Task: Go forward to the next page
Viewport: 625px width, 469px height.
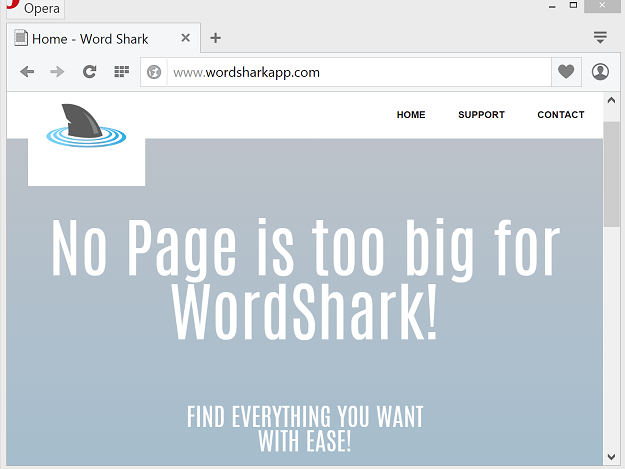Action: [x=57, y=72]
